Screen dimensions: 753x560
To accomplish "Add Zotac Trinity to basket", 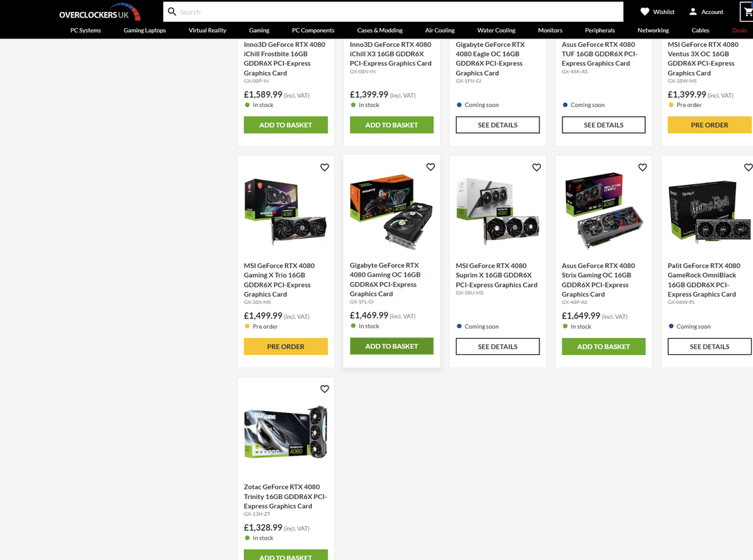I will tap(286, 555).
